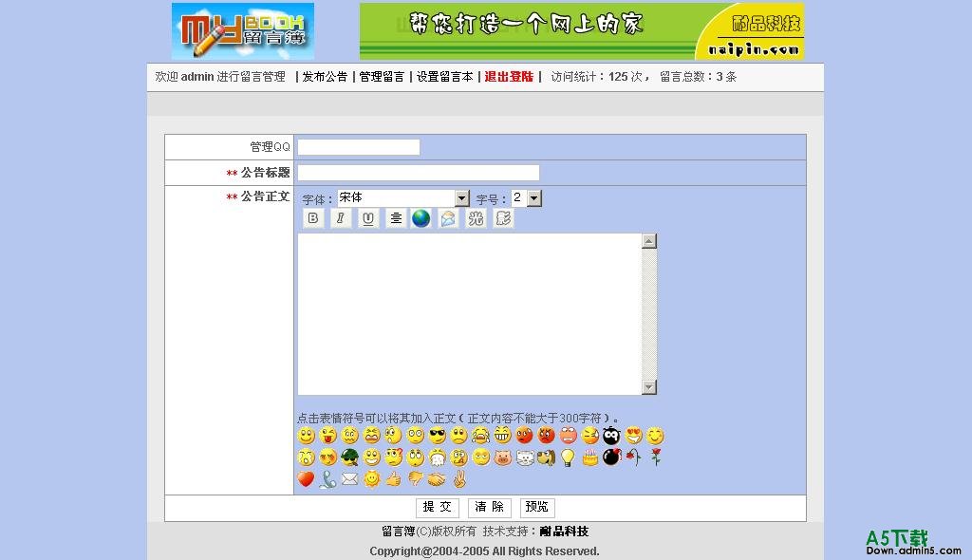972x560 pixels.
Task: Go to 设置留言本 settings page
Action: click(x=444, y=77)
